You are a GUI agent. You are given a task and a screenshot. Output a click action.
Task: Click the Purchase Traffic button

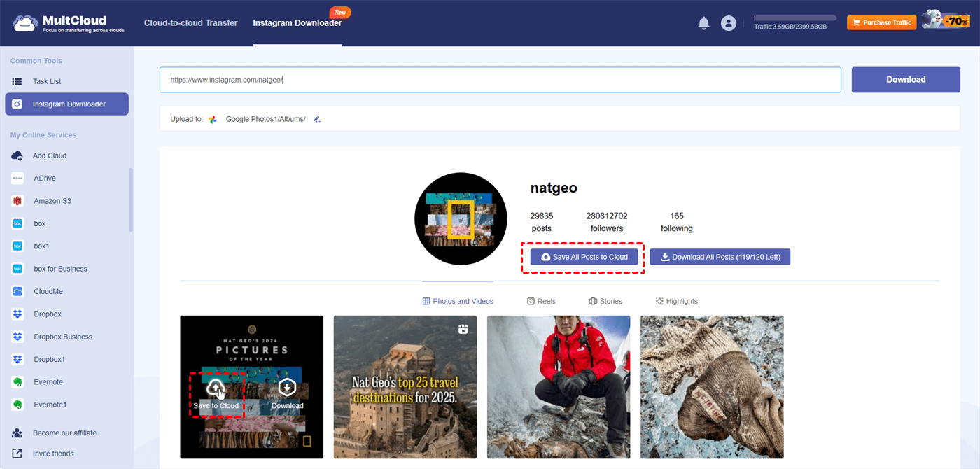[881, 22]
